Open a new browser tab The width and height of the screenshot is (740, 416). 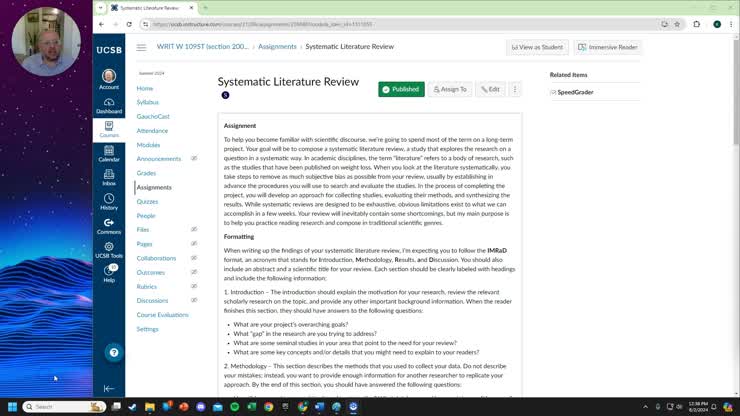point(205,8)
